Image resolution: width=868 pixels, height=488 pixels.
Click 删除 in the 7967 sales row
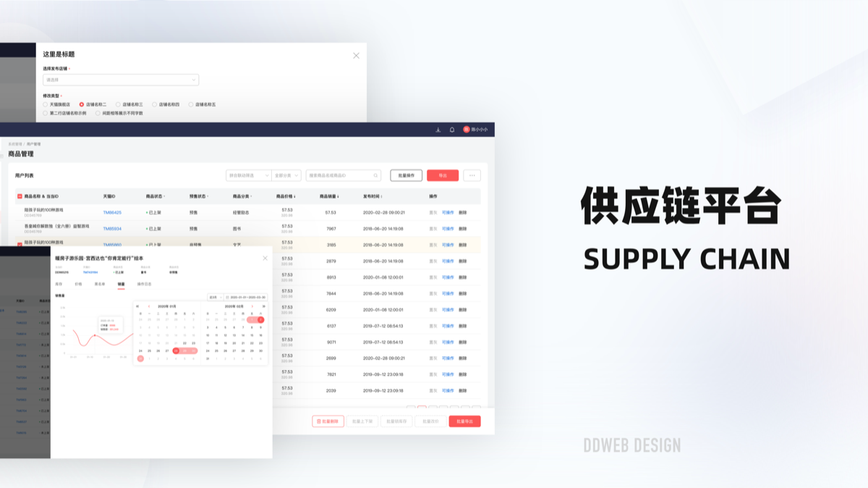point(462,229)
